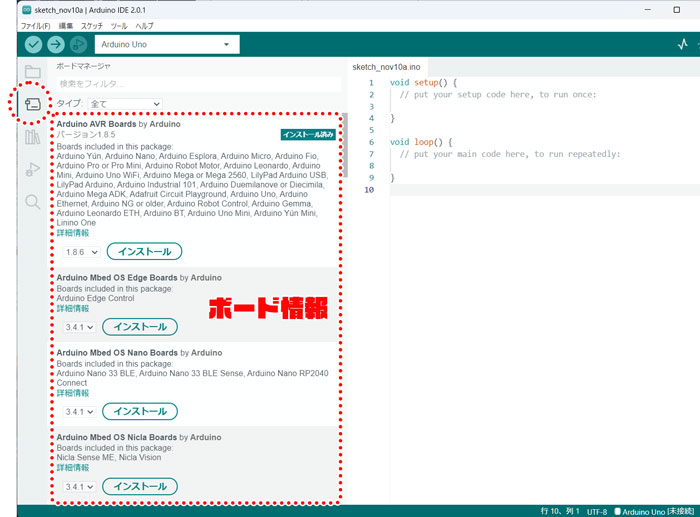Click the 'put your setup code here' comment

tap(498, 95)
